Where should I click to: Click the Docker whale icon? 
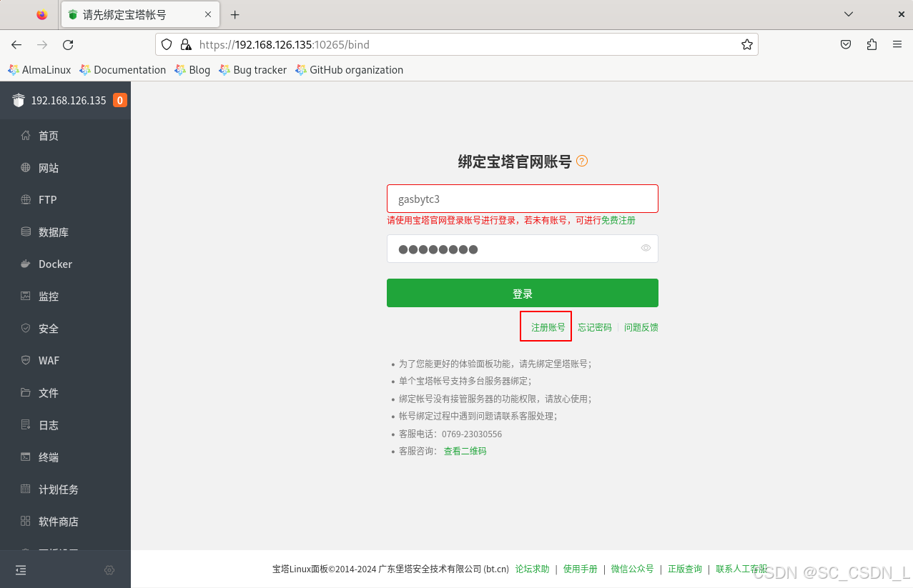26,264
